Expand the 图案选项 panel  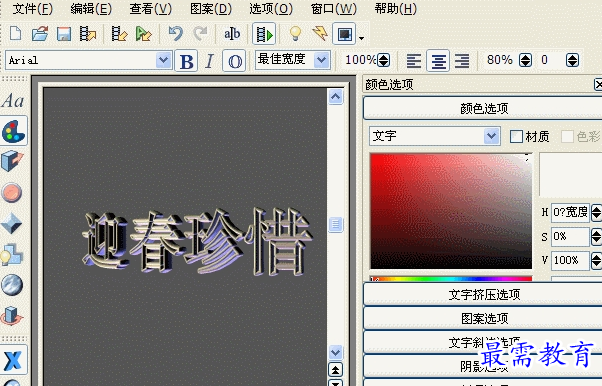[x=483, y=318]
